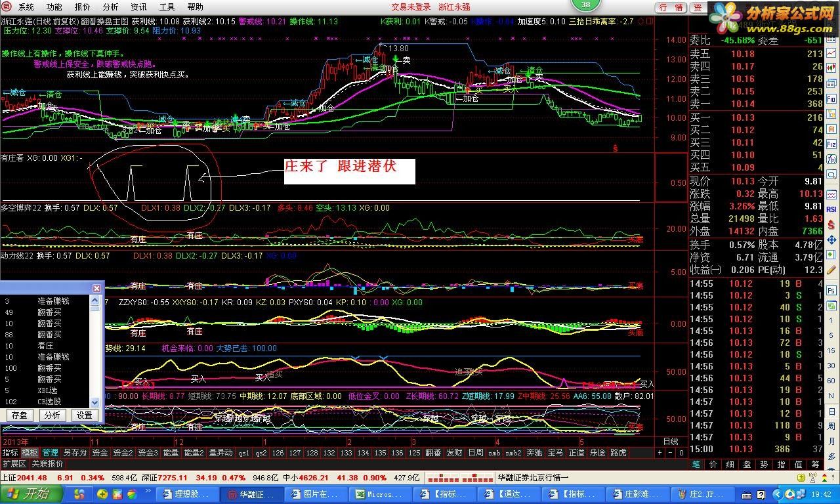Select the 正道 indicator tab

(576, 453)
